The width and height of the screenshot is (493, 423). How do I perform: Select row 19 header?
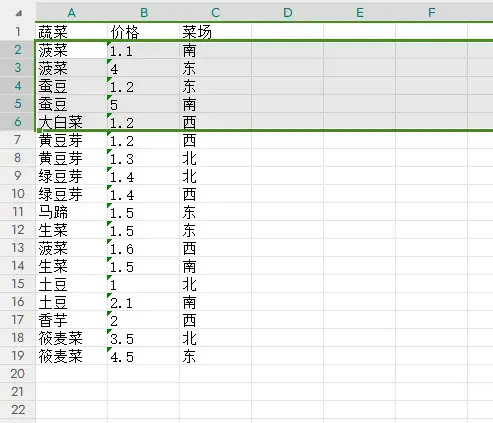pyautogui.click(x=18, y=356)
